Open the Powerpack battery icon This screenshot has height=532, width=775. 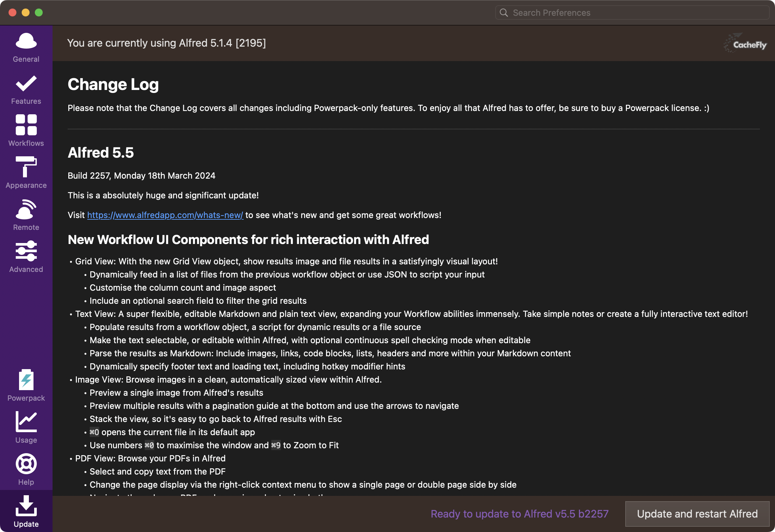[26, 380]
